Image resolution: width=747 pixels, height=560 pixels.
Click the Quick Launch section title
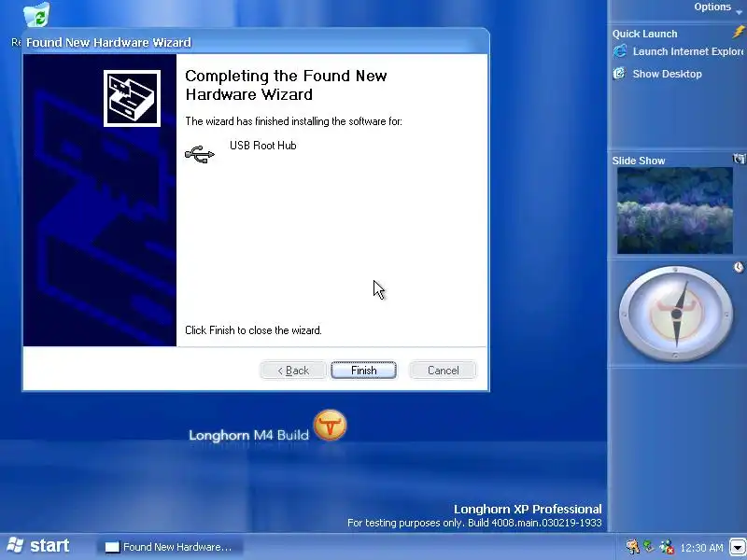pyautogui.click(x=644, y=34)
